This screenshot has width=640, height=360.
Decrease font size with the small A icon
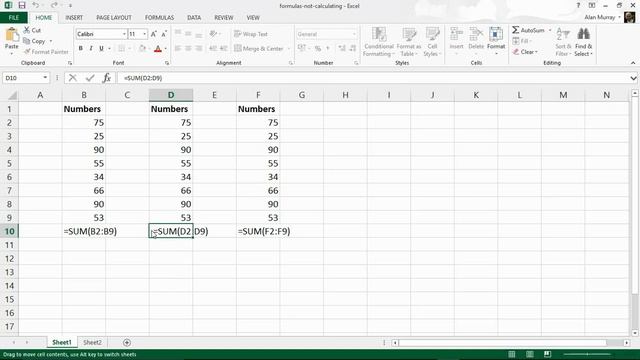(x=164, y=34)
